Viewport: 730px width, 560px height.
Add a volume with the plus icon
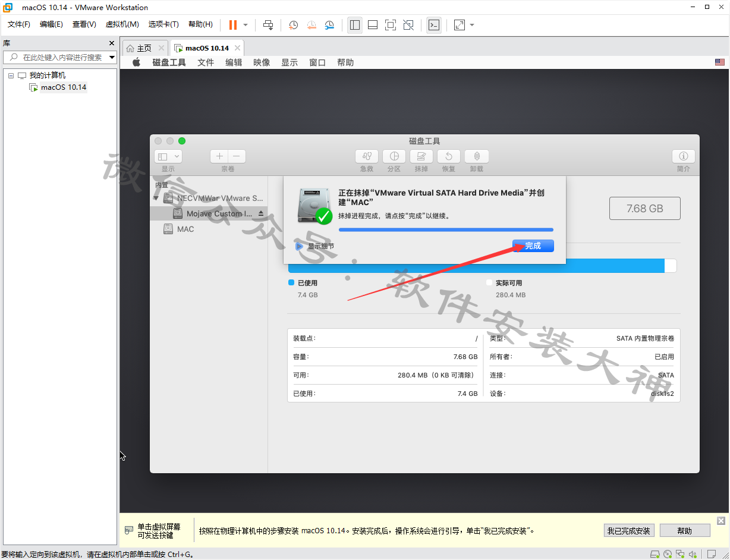[x=219, y=156]
